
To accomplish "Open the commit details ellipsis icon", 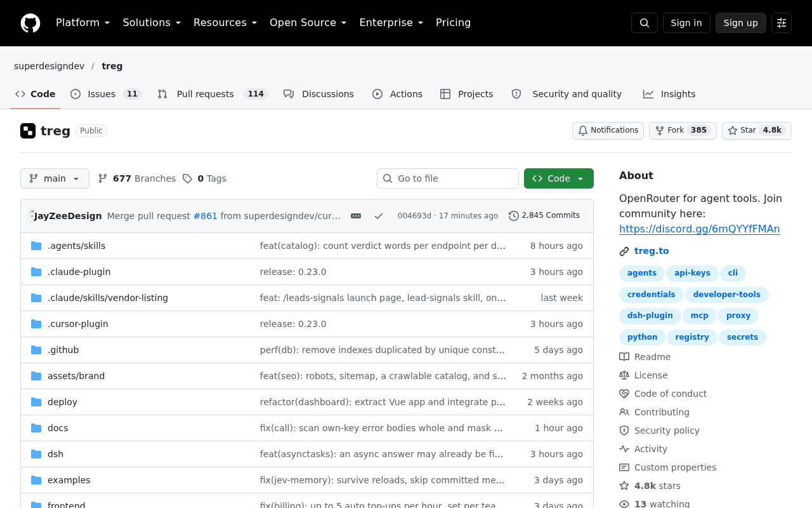I will tap(356, 216).
